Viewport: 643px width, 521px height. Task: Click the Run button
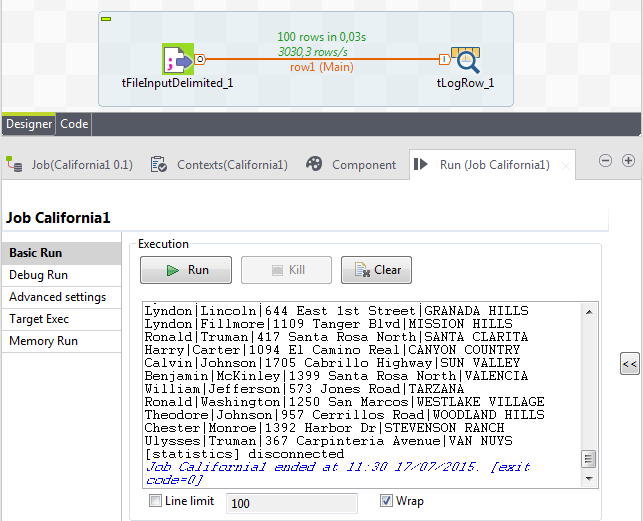186,270
